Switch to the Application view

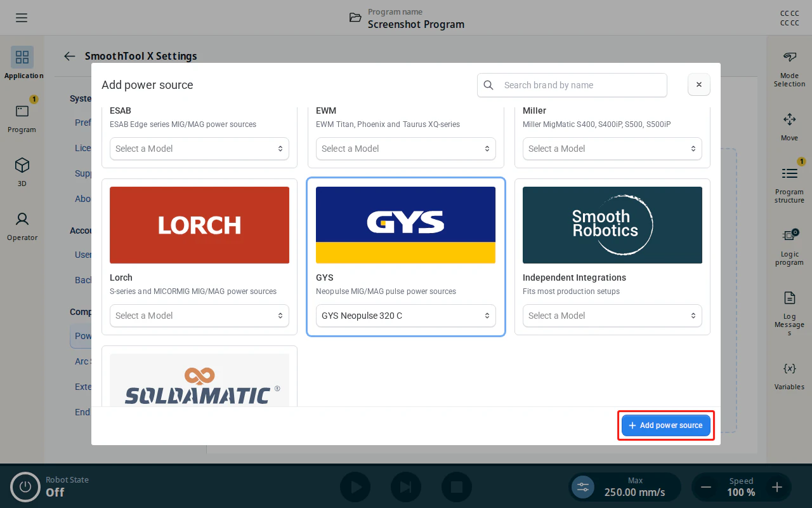coord(23,63)
